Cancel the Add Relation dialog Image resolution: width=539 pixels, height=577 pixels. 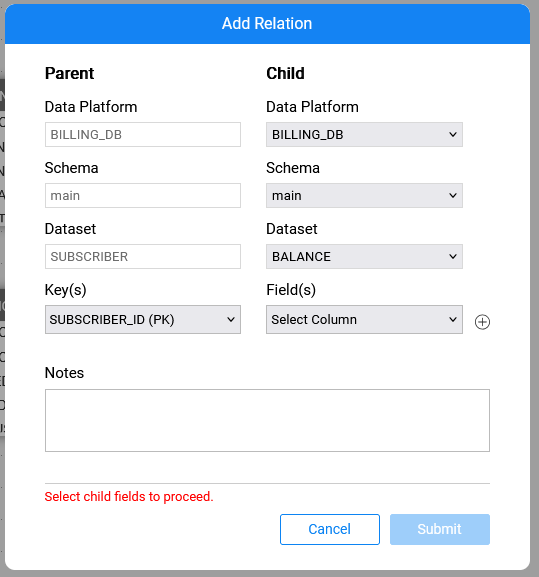point(330,529)
